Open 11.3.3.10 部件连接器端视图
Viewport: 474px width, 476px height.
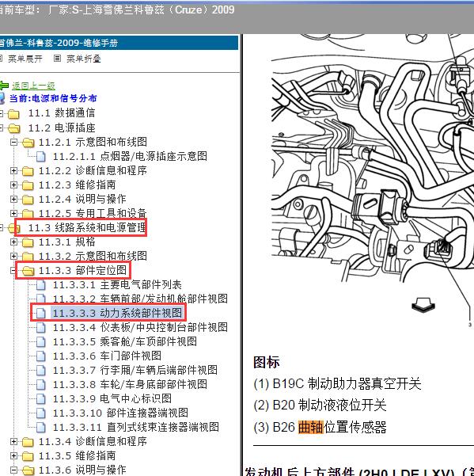121,413
